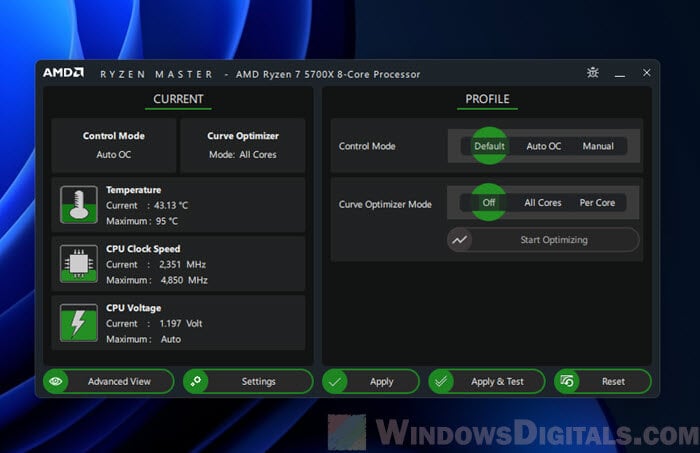Click the double-check icon on Apply & Test
Image resolution: width=700 pixels, height=453 pixels.
coord(441,382)
